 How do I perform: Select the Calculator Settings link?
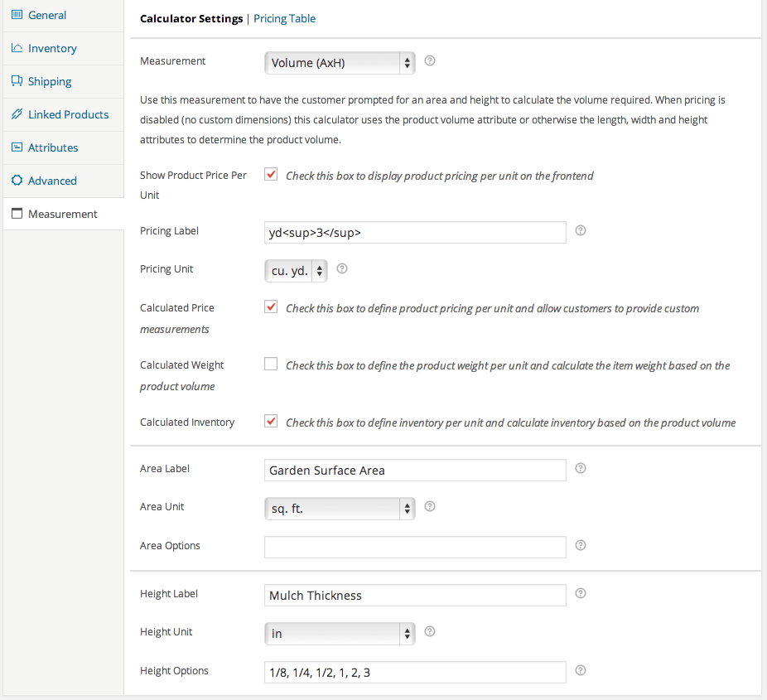coord(191,18)
